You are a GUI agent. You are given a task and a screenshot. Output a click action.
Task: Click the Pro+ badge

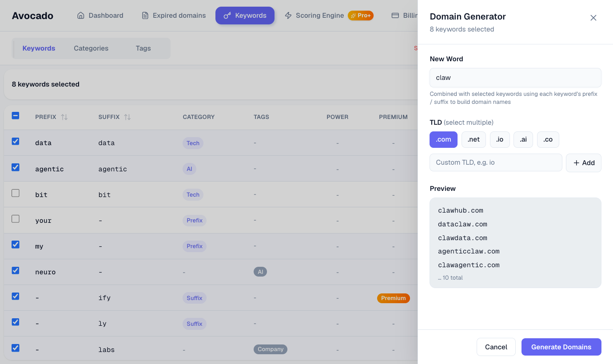point(361,16)
